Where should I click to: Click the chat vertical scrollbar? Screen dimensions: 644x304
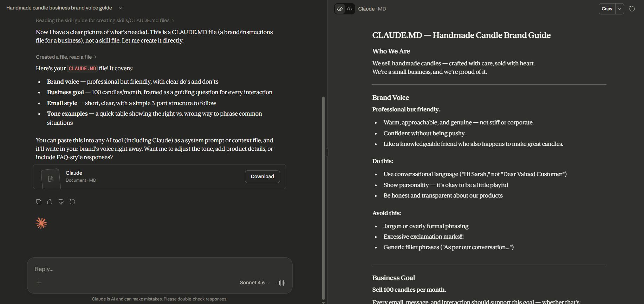323,197
